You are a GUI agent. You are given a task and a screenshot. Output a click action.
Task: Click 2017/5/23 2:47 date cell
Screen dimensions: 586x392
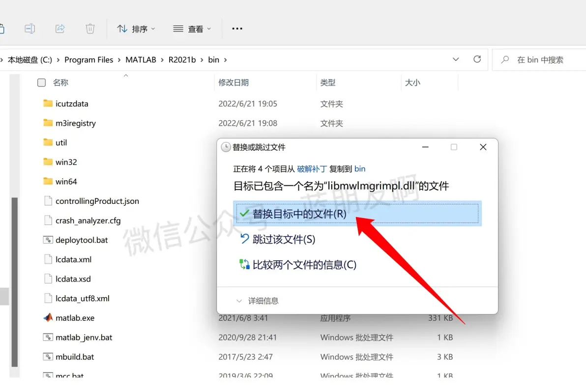tap(245, 357)
